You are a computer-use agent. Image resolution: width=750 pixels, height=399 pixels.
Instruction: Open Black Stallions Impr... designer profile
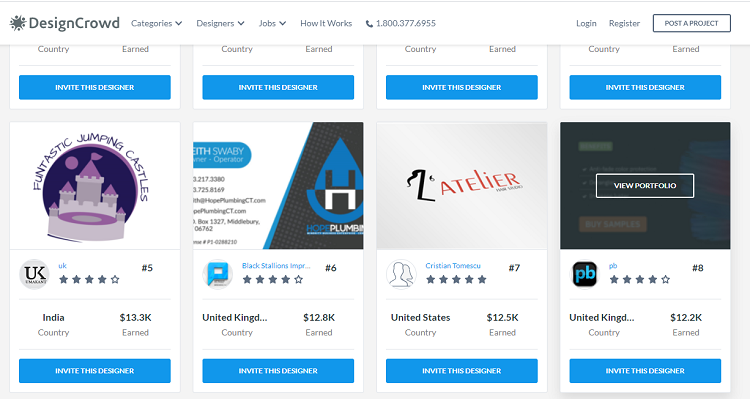[x=276, y=266]
